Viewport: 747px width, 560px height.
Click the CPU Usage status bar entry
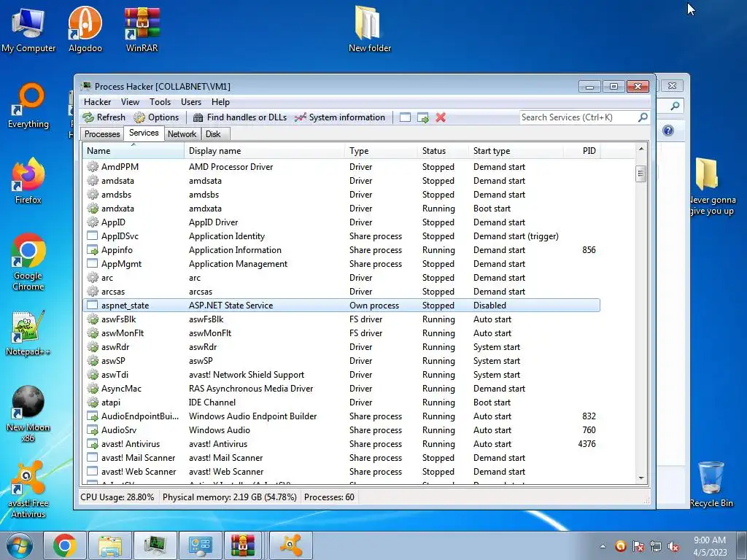tap(117, 497)
